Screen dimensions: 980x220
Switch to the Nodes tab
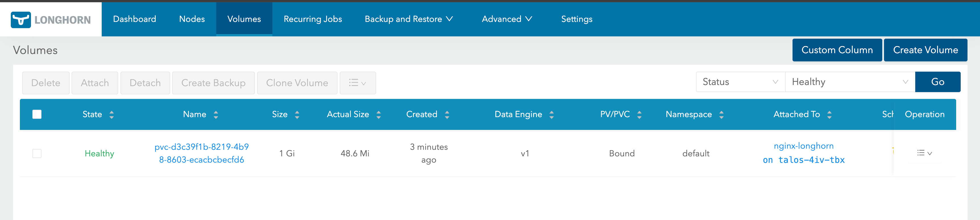pos(192,19)
